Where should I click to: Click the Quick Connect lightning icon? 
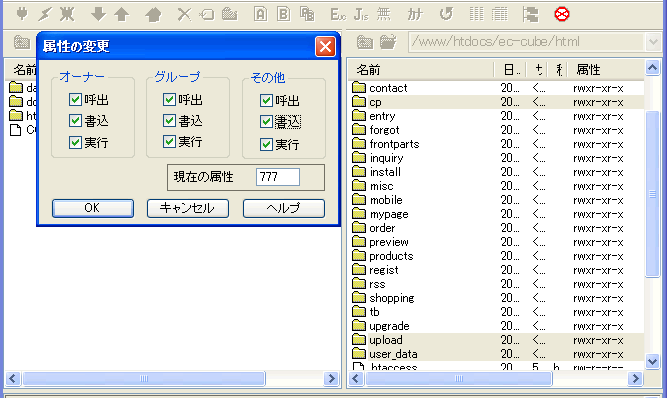coord(44,14)
